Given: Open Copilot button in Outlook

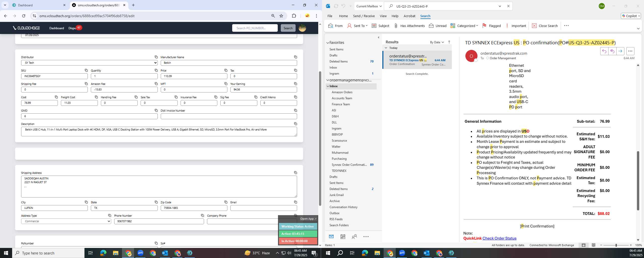Looking at the screenshot, I should [631, 16].
